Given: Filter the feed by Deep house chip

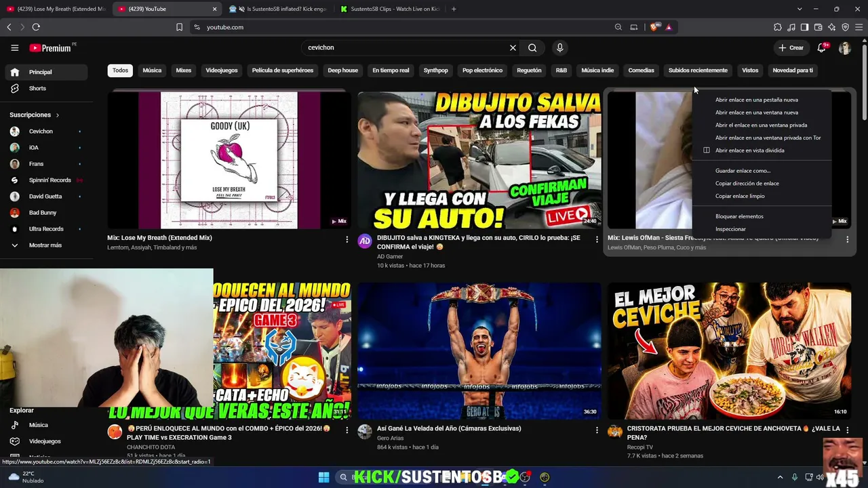Looking at the screenshot, I should [x=343, y=70].
